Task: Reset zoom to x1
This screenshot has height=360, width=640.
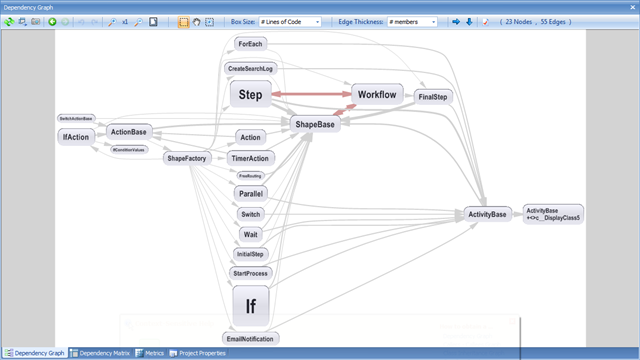Action: tap(125, 22)
